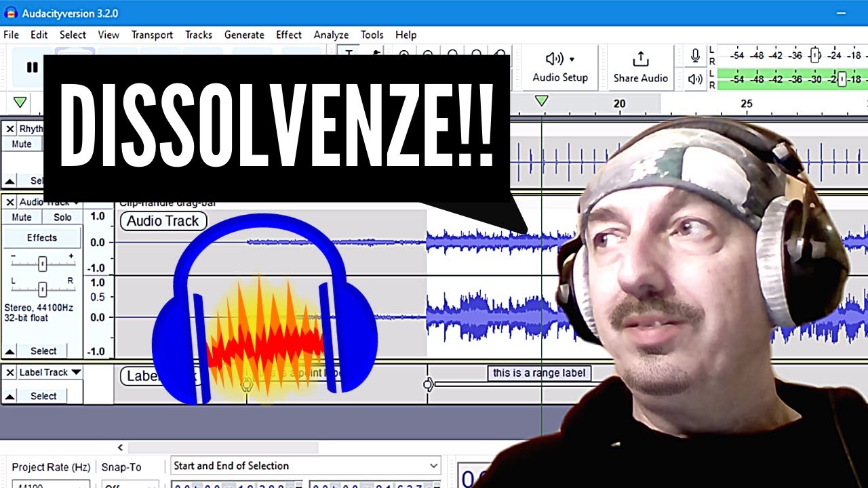Open the Transport menu
Screen dimensions: 868x488
click(x=152, y=35)
